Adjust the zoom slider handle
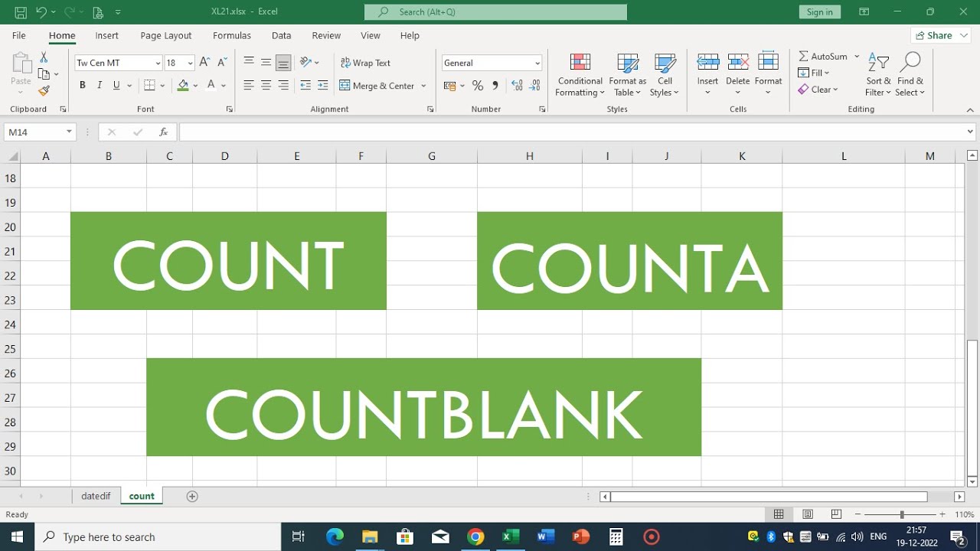Screen dimensions: 980x551 point(902,515)
